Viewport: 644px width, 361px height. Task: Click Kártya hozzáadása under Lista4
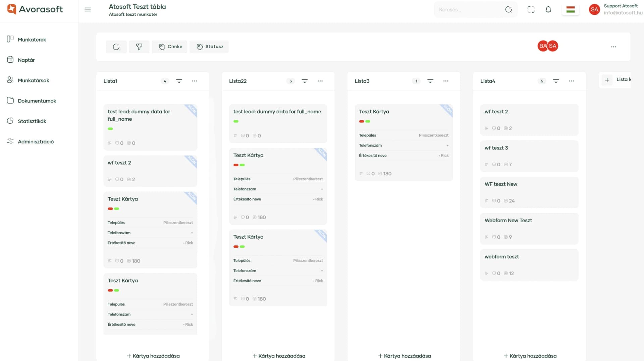[x=530, y=356]
